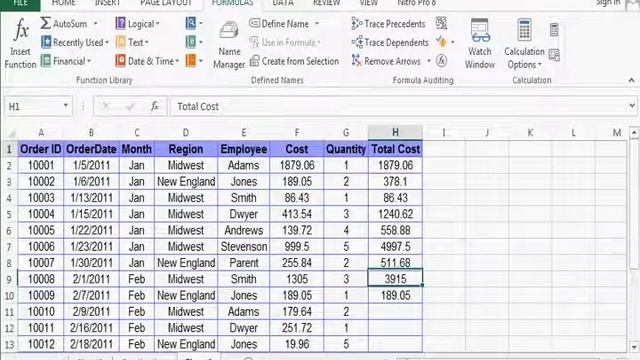The height and width of the screenshot is (360, 640).
Task: Click the AutoSum sigma icon
Action: pyautogui.click(x=45, y=23)
